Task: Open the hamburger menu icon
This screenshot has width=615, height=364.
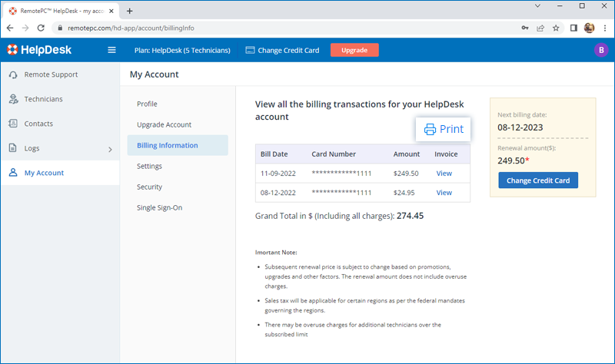Action: tap(111, 51)
